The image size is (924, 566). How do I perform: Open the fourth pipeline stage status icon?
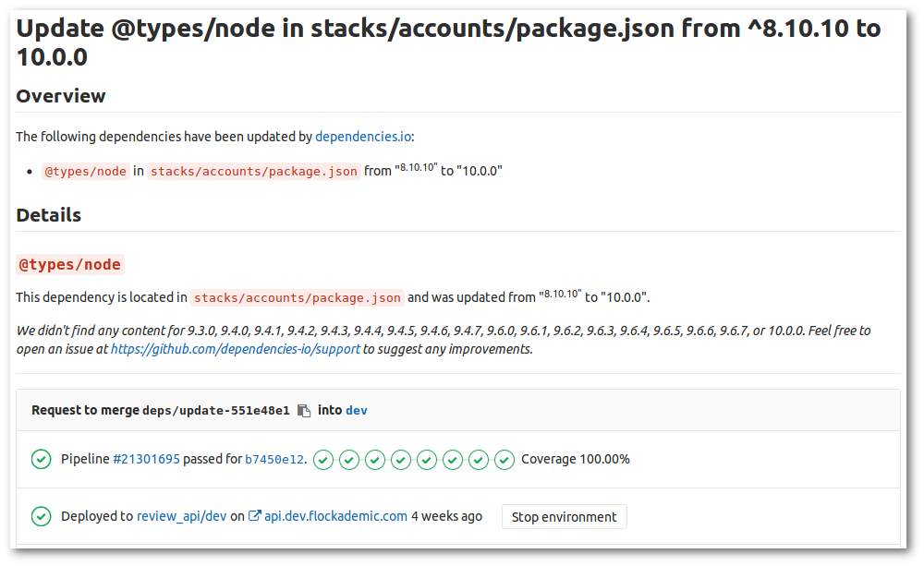[401, 460]
